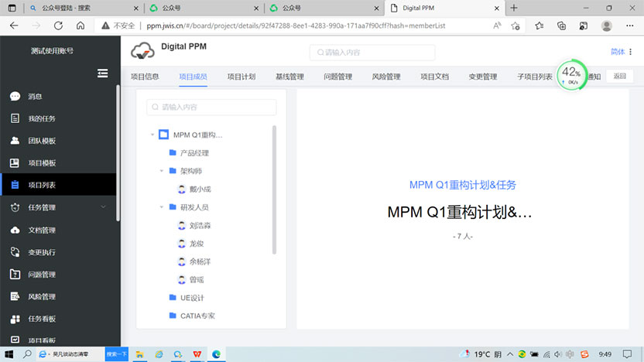Click the 7 人 member count text
644x362 pixels.
462,237
